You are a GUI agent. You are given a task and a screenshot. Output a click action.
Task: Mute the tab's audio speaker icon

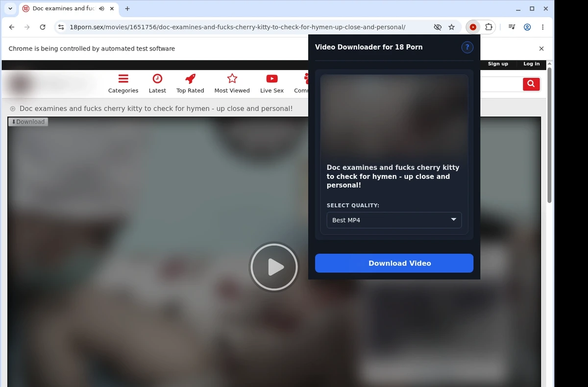[x=101, y=8]
